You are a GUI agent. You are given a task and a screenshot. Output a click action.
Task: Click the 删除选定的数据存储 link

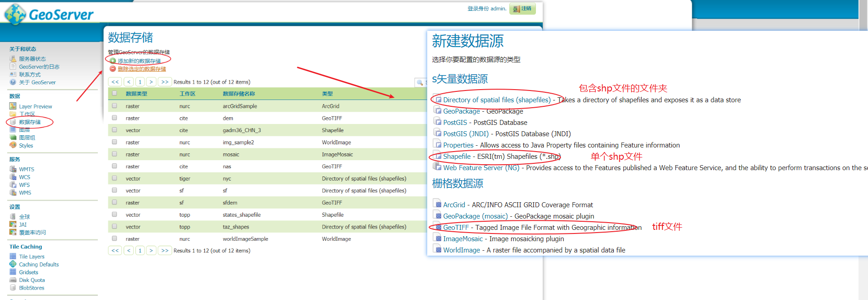tap(142, 69)
